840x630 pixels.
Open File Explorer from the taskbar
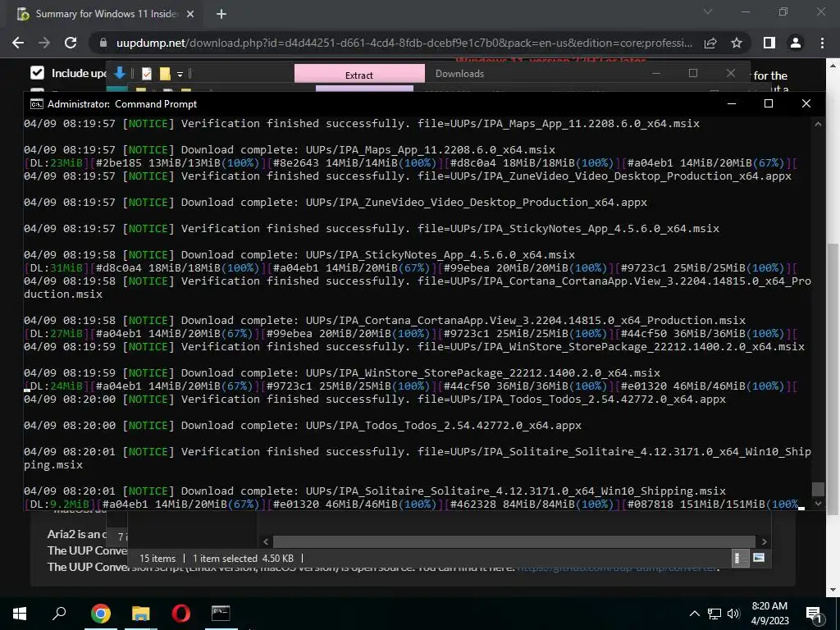click(141, 613)
